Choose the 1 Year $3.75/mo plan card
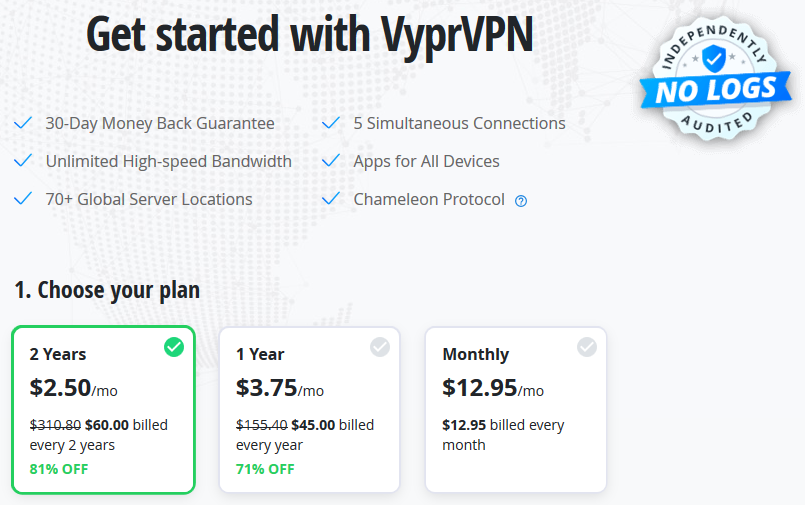 tap(310, 410)
